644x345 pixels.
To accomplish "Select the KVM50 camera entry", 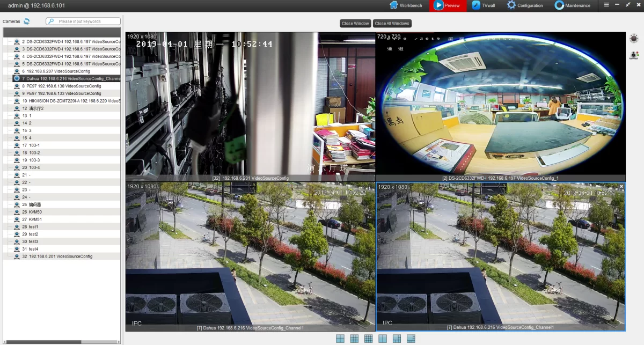I will (x=35, y=212).
